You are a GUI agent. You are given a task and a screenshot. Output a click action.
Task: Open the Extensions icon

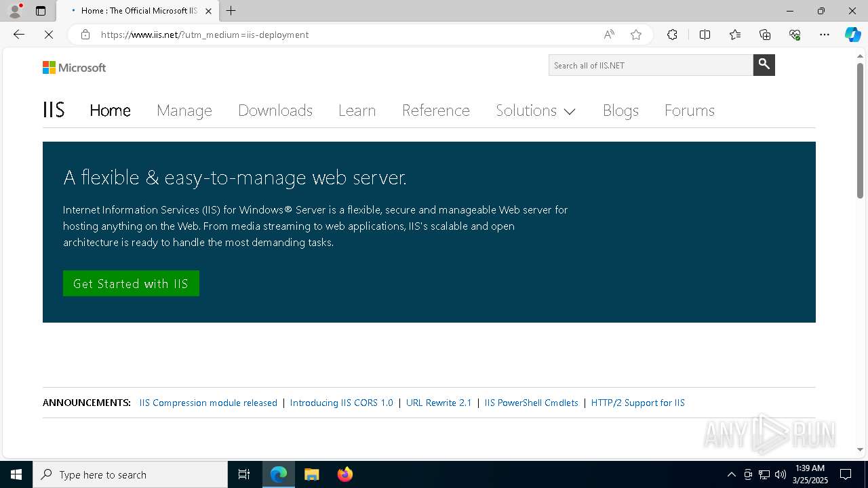click(x=672, y=35)
